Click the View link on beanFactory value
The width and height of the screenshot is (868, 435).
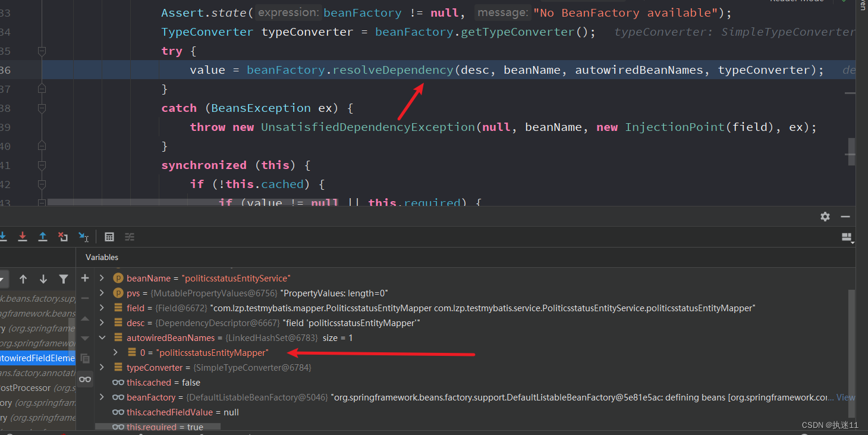tap(845, 397)
